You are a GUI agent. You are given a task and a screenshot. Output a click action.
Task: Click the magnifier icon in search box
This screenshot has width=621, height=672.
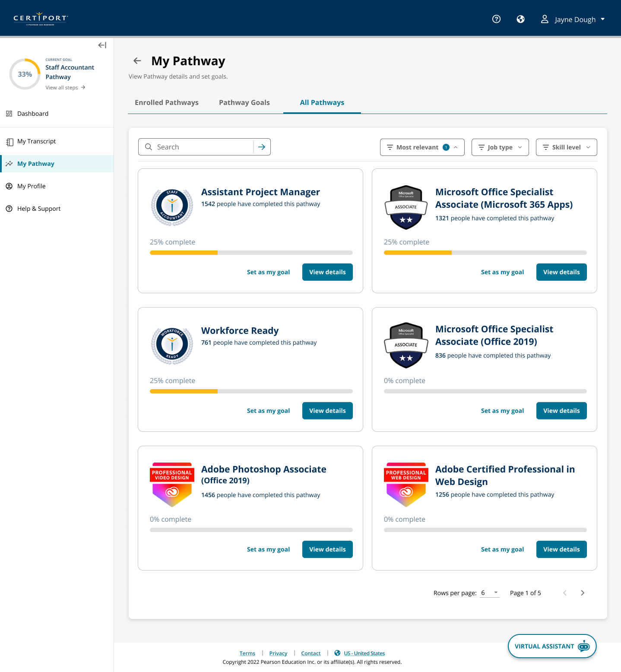click(x=149, y=147)
